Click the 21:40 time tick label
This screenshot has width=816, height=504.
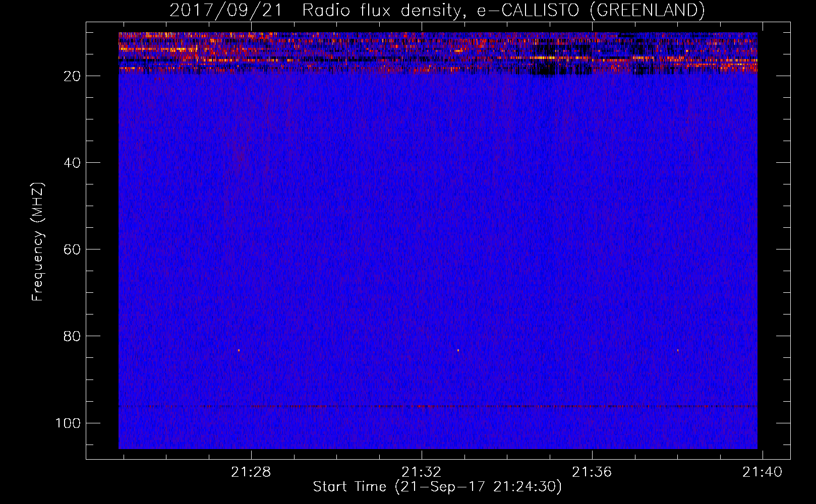coord(762,472)
